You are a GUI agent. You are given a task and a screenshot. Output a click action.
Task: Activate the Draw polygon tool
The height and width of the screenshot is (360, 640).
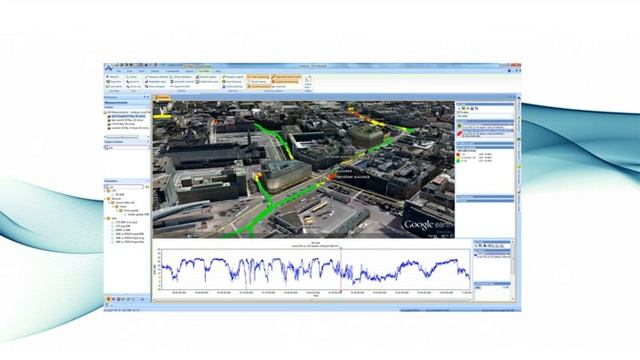[x=155, y=87]
